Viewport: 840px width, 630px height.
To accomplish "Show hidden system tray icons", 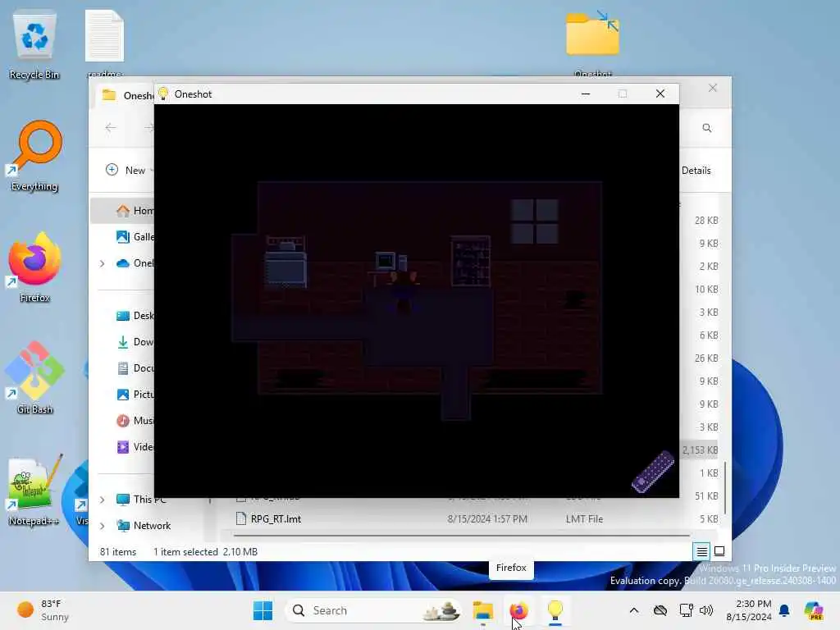I will click(x=634, y=610).
